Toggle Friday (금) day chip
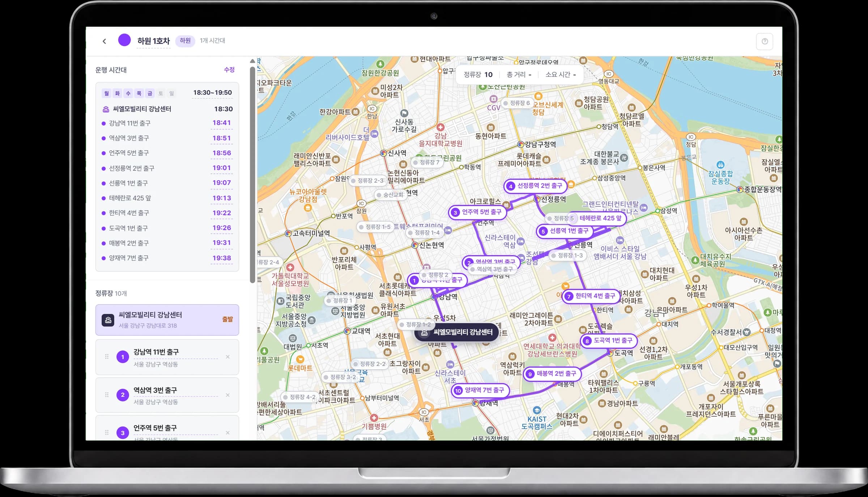 pyautogui.click(x=150, y=93)
